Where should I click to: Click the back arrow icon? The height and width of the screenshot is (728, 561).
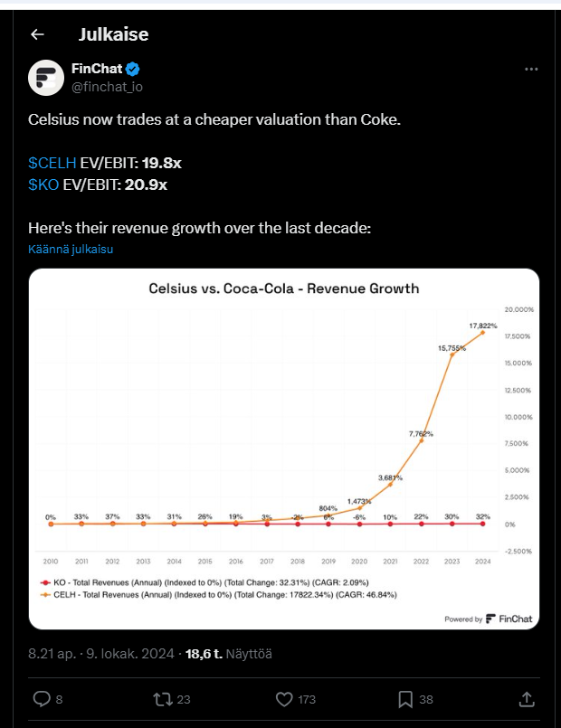point(37,34)
